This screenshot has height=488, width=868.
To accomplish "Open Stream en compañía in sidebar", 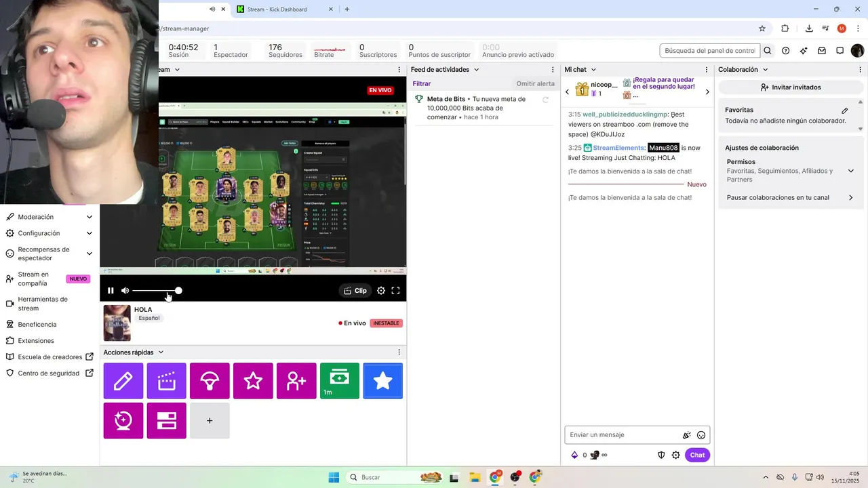I will [x=47, y=279].
